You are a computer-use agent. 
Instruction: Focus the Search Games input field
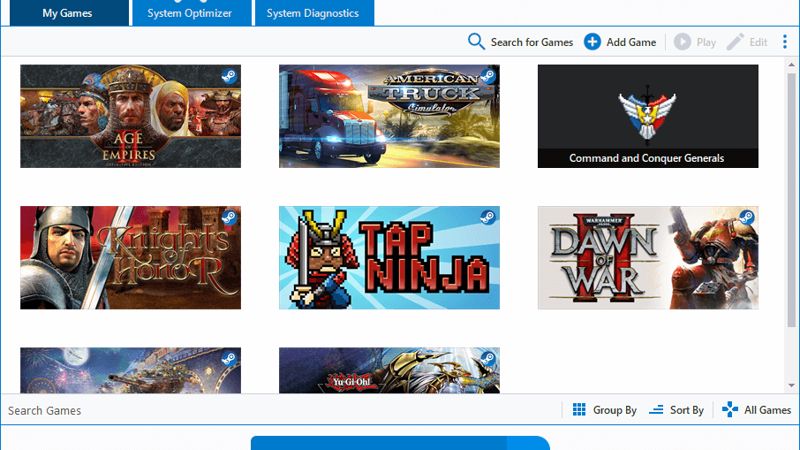pos(281,410)
